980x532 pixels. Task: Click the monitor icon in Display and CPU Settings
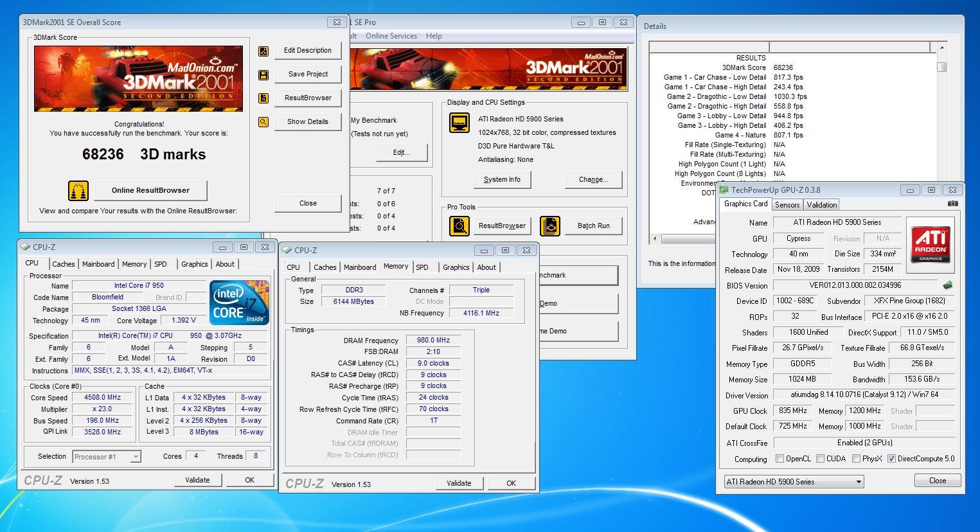tap(459, 123)
